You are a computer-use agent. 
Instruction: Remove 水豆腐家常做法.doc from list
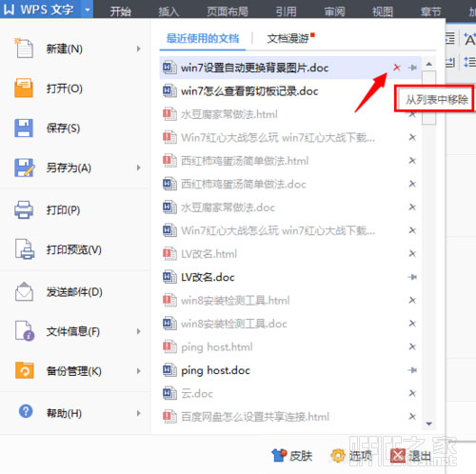[x=412, y=207]
